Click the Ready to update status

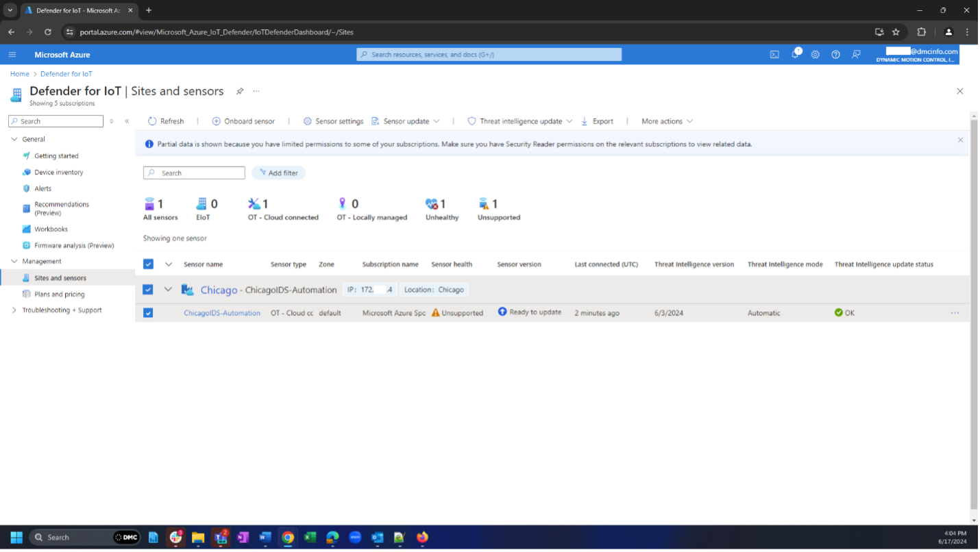click(x=529, y=312)
